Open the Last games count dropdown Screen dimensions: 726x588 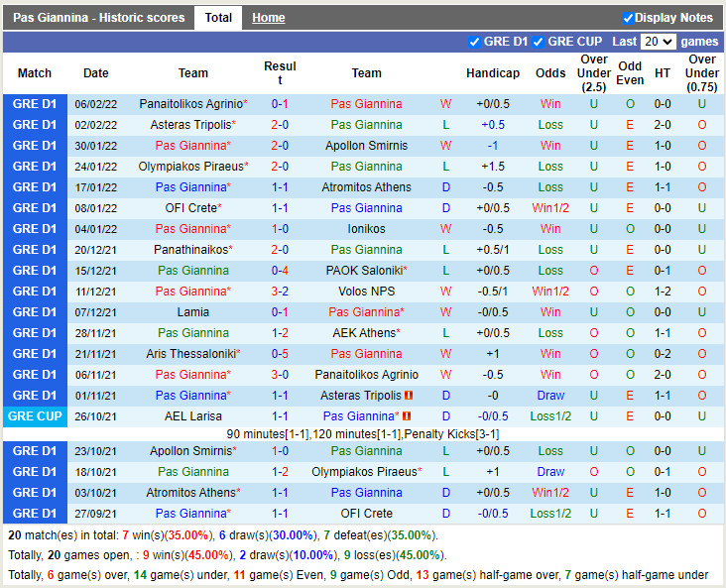[x=659, y=42]
